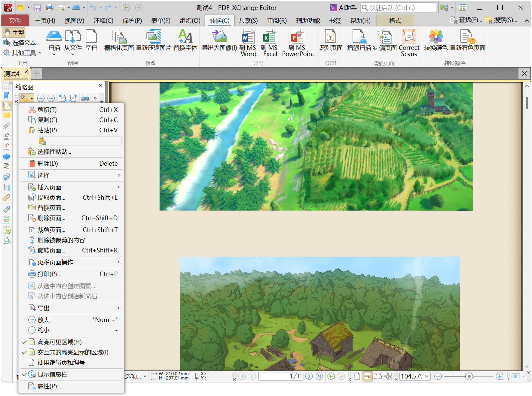Export to MS-Word icon
The image size is (532, 396).
click(x=248, y=36)
